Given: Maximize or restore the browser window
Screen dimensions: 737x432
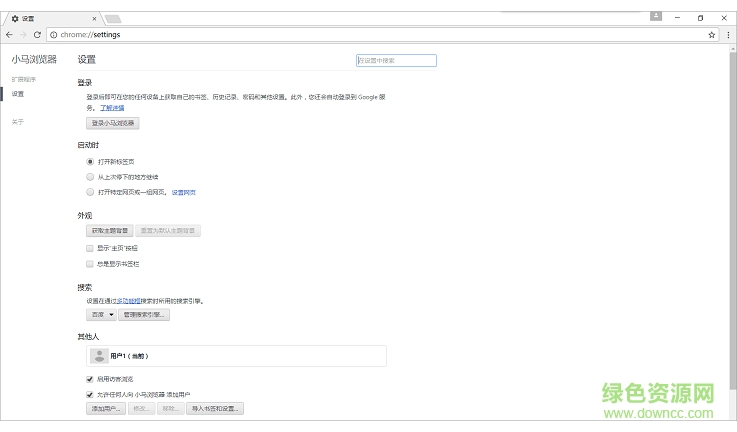Looking at the screenshot, I should pyautogui.click(x=700, y=18).
